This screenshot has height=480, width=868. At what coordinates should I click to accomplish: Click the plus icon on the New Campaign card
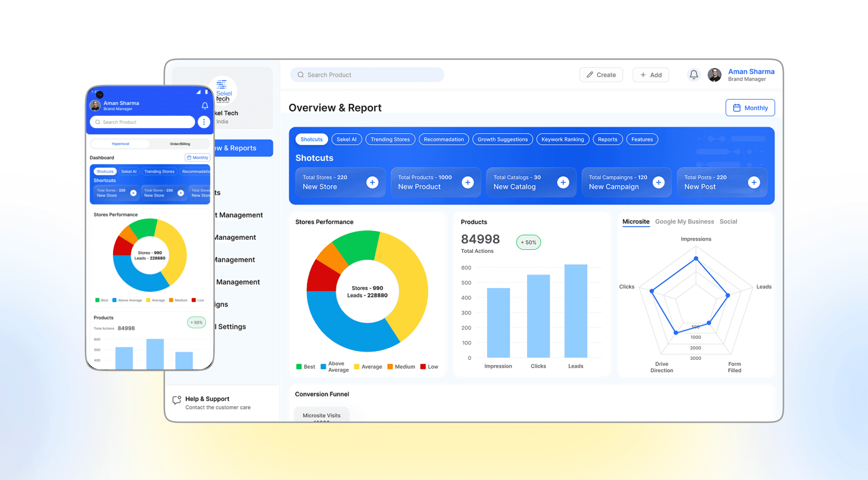(659, 182)
